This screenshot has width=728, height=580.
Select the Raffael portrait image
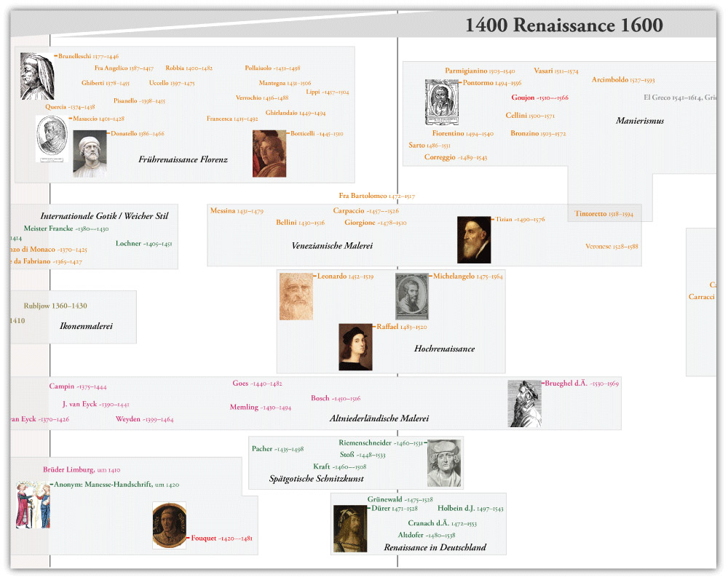click(x=356, y=346)
